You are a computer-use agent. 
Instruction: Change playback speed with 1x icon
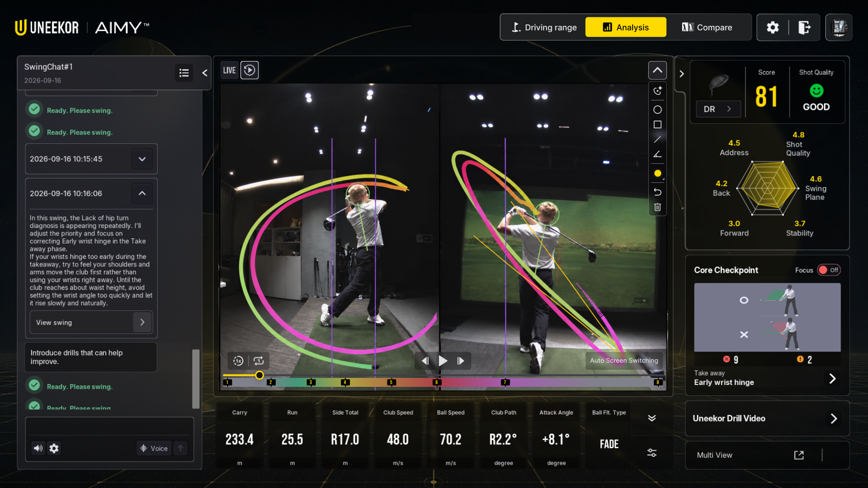point(238,361)
